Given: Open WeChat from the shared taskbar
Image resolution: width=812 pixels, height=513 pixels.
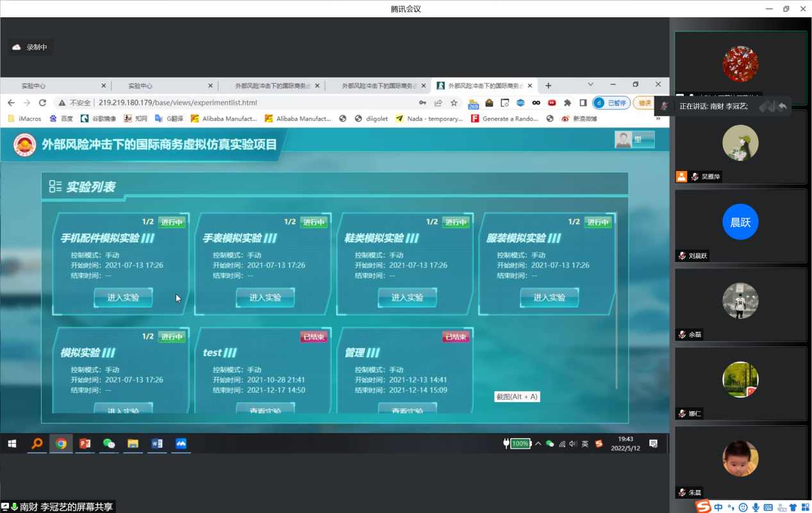Looking at the screenshot, I should (109, 443).
